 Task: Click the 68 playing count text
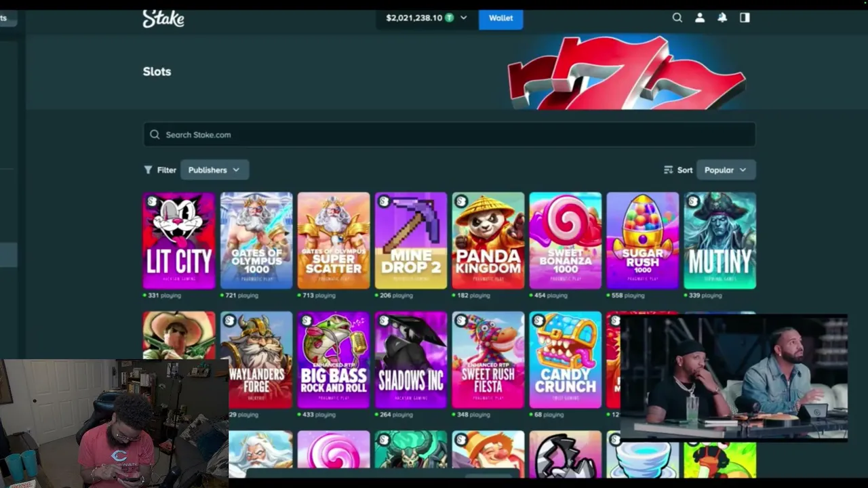click(549, 415)
